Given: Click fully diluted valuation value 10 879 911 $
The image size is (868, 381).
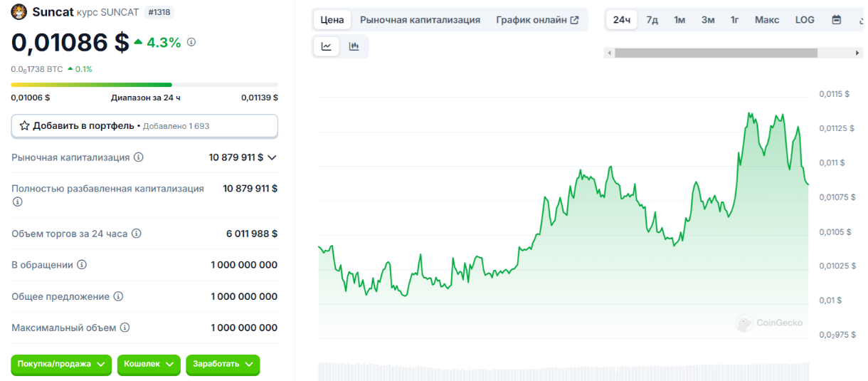Looking at the screenshot, I should tap(250, 189).
